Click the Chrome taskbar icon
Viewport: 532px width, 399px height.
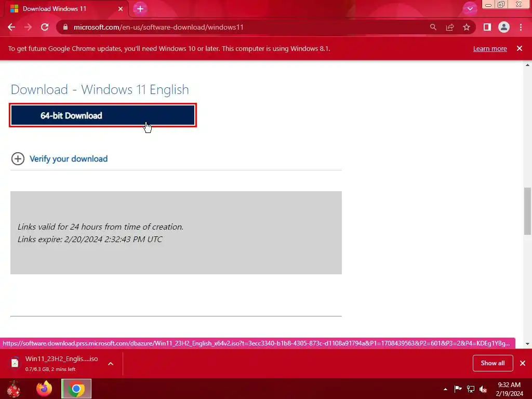point(76,389)
